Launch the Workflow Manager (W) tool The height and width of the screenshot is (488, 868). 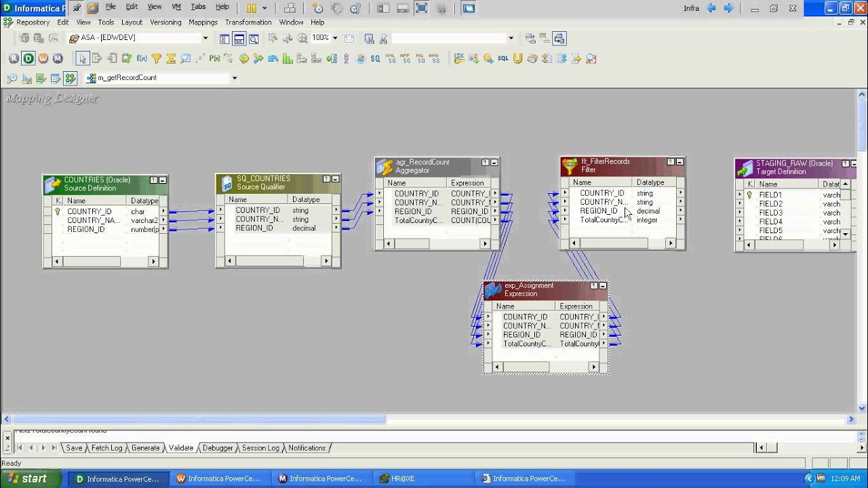pyautogui.click(x=43, y=58)
